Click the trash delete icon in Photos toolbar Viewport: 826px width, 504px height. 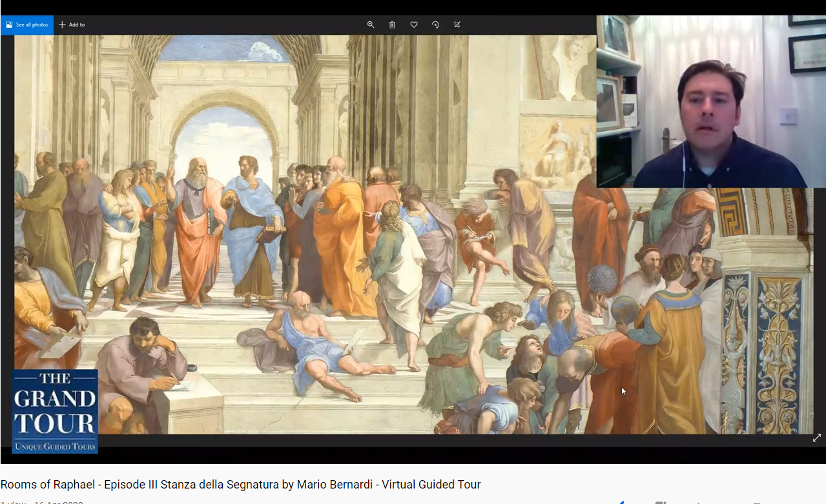[392, 25]
